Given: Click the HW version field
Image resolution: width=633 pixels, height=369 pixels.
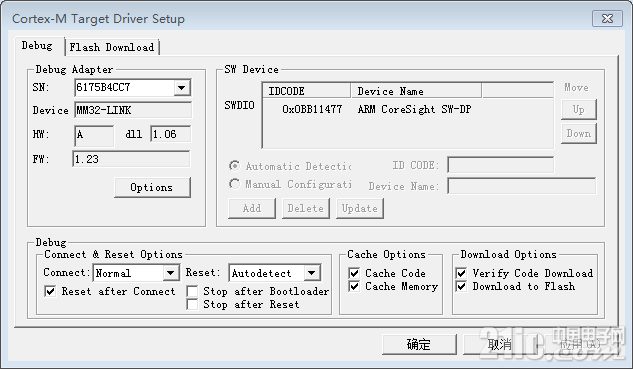Looking at the screenshot, I should (x=94, y=135).
